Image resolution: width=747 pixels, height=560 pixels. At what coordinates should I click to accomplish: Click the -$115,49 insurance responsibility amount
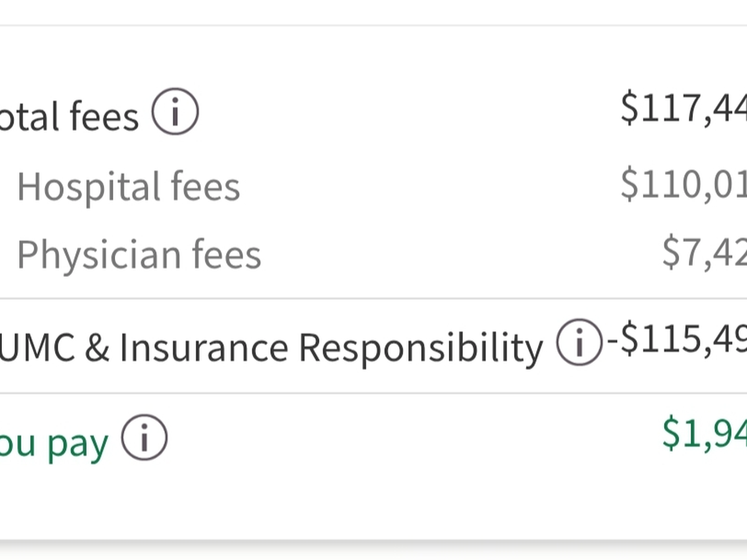(x=676, y=340)
